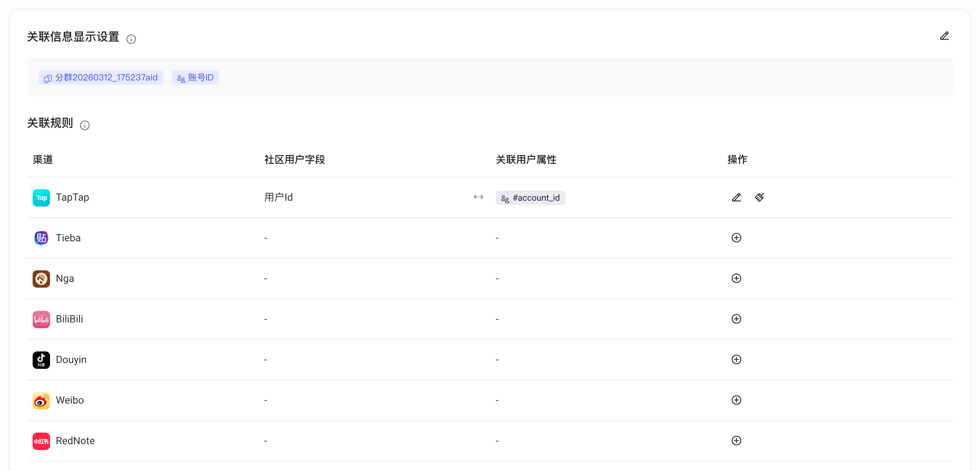Click the #account_id attribute chip

pyautogui.click(x=530, y=198)
